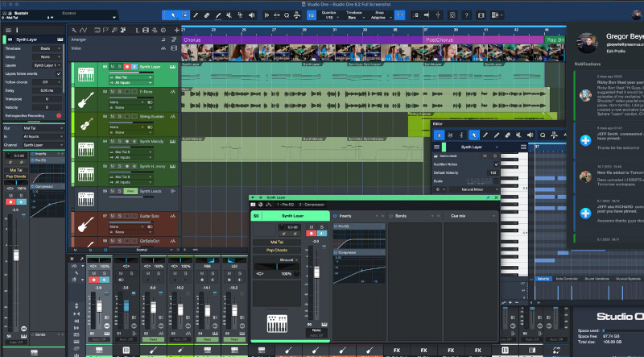Select the Note Controller tab in Editor
The height and width of the screenshot is (357, 644).
point(567,279)
